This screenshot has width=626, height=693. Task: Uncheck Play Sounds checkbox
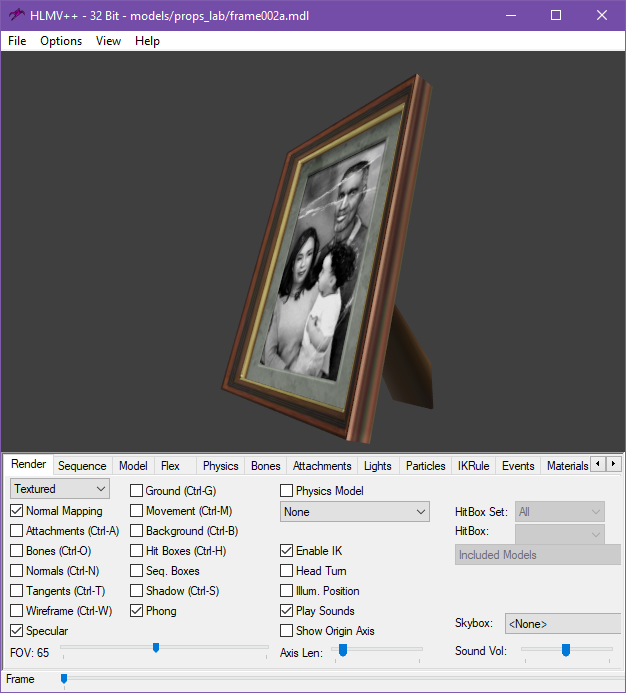286,611
